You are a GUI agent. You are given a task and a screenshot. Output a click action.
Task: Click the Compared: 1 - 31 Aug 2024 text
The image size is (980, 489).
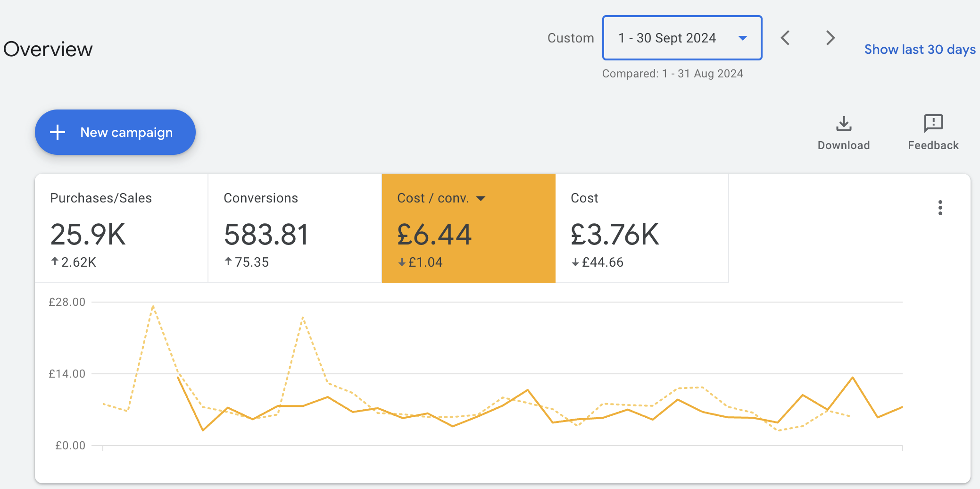tap(673, 74)
